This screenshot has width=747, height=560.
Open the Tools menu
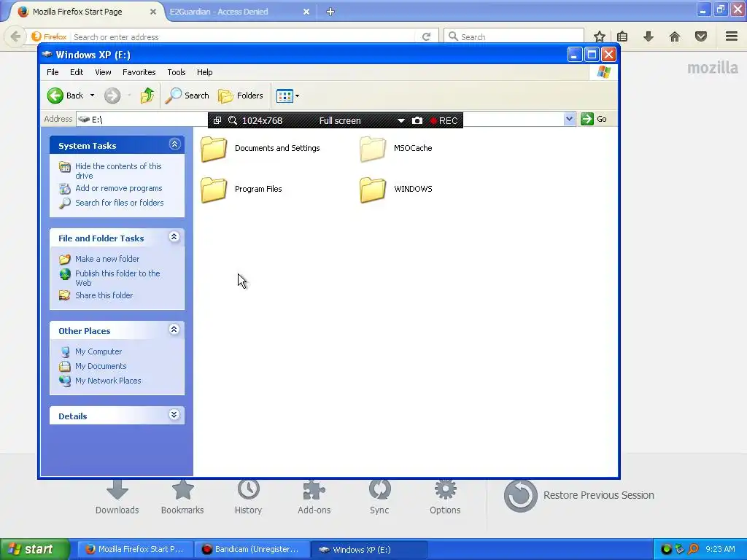[177, 72]
